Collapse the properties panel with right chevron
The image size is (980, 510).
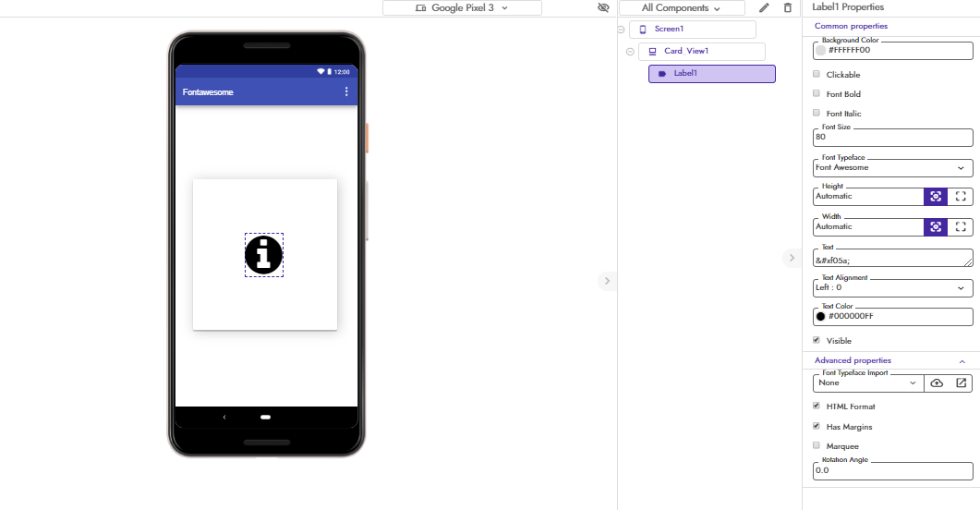(x=792, y=258)
